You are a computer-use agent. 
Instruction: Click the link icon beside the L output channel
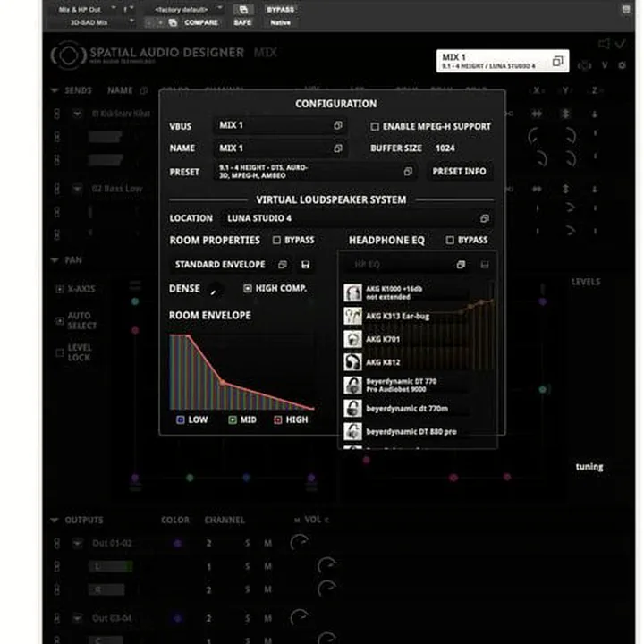(x=56, y=567)
